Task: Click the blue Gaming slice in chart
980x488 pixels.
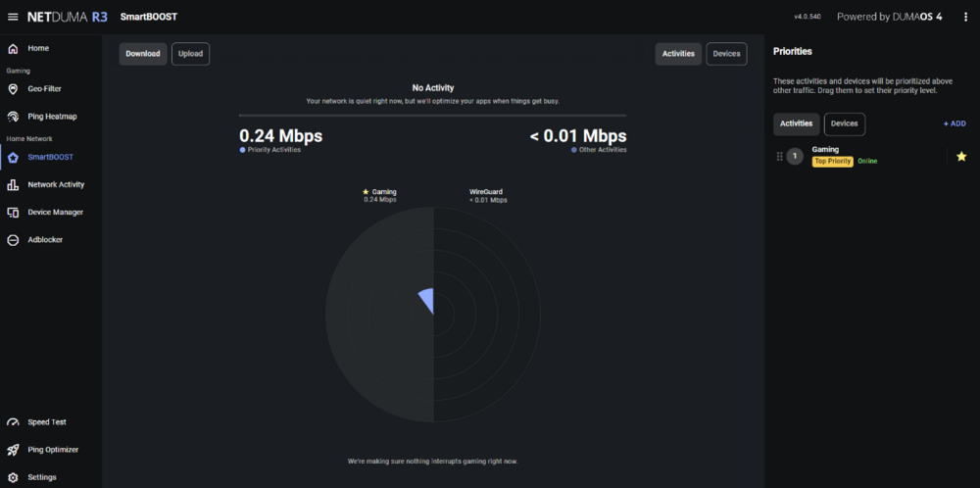Action: pos(426,302)
